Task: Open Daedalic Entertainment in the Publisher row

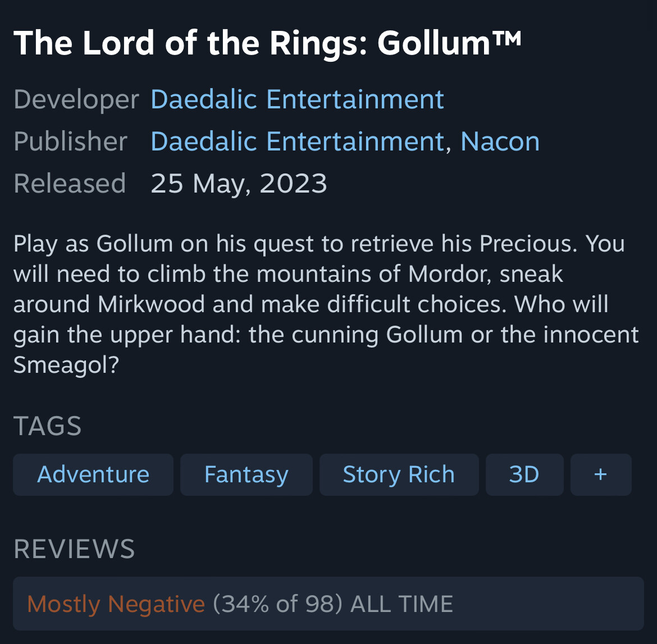Action: point(297,141)
